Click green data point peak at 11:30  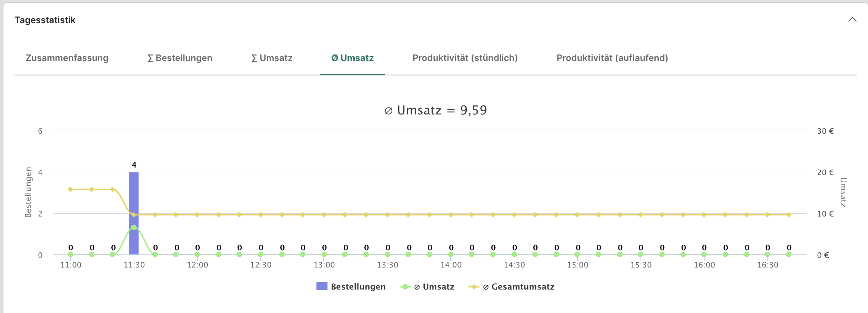[134, 228]
